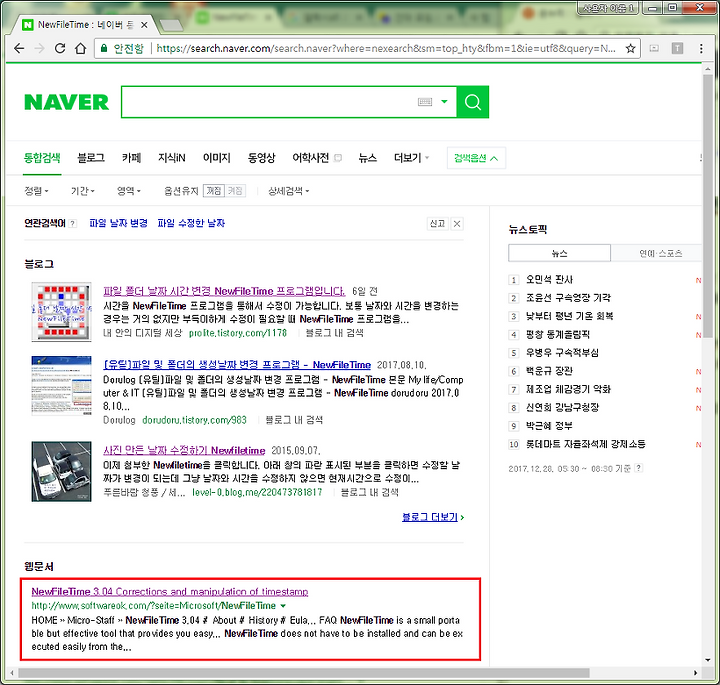This screenshot has width=720, height=685.
Task: Click news topic 조윤선 구속영장 기각
Action: (x=568, y=298)
